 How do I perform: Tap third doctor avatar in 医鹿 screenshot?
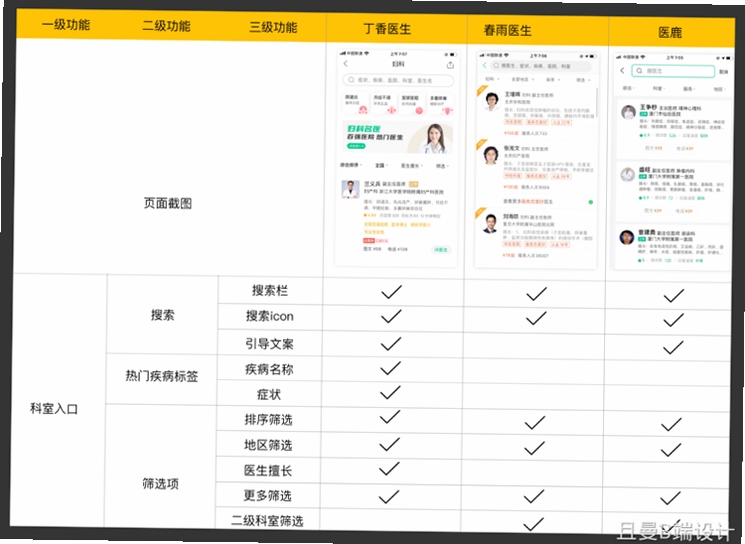pos(627,237)
